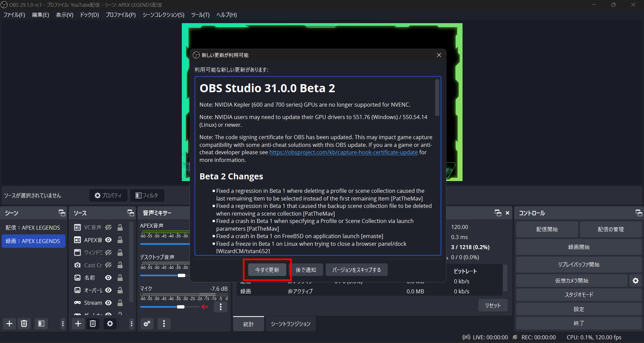
Task: Click the 配信開始 start streaming button
Action: click(547, 229)
